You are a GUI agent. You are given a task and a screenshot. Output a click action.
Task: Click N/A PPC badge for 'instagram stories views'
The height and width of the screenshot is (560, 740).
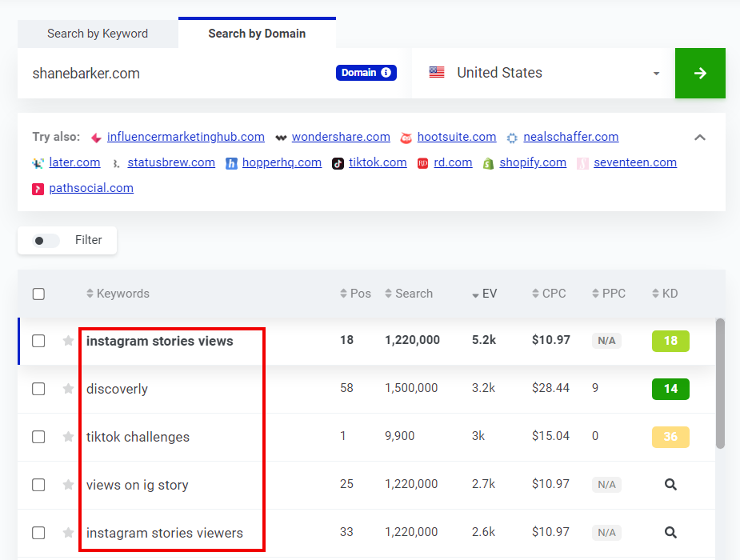tap(606, 341)
